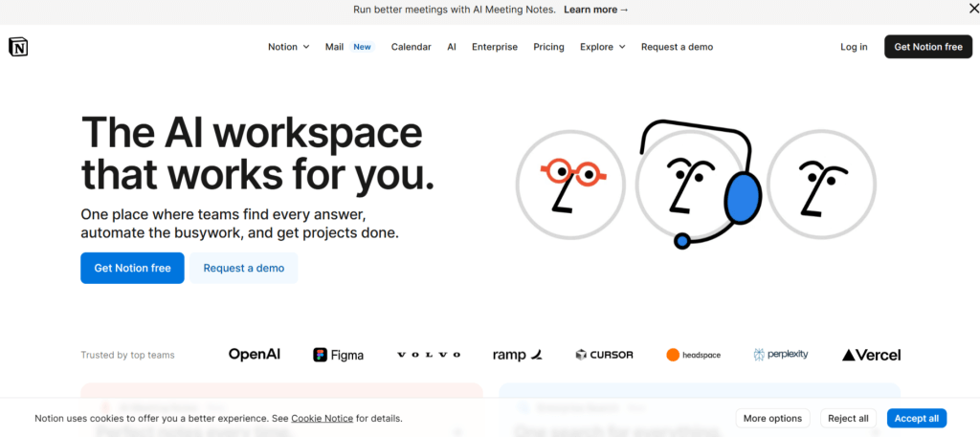Click the "The AI workspace" headline
The width and height of the screenshot is (980, 437).
tap(252, 132)
